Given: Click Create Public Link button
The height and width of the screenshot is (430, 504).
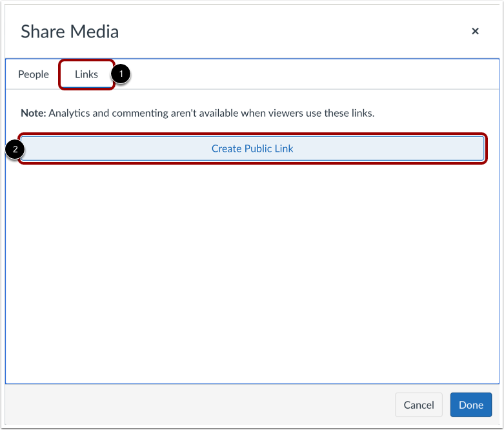Looking at the screenshot, I should 252,148.
